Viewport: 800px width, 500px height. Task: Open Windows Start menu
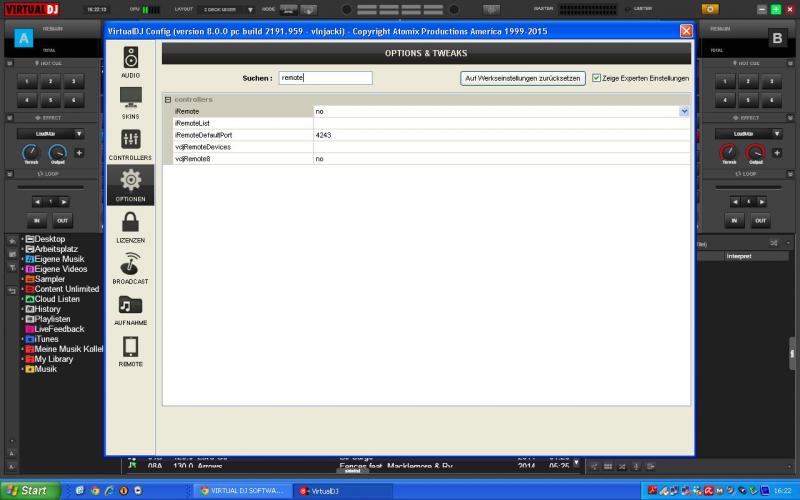click(x=30, y=491)
